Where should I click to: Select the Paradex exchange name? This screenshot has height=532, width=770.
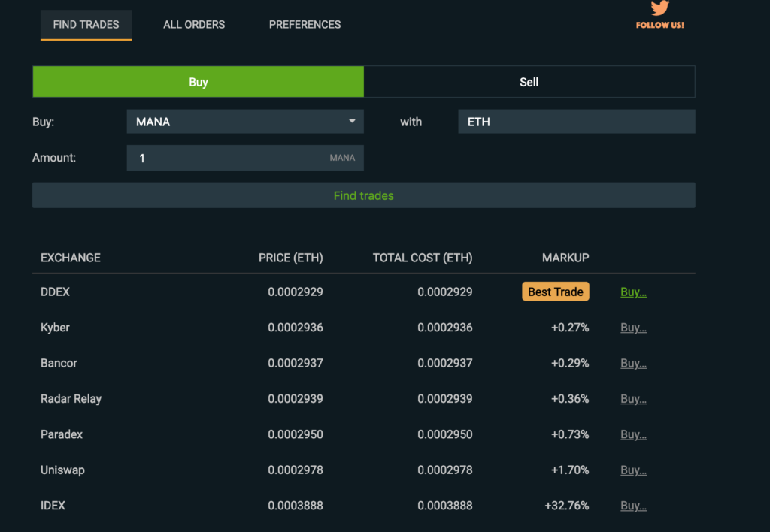pos(62,434)
